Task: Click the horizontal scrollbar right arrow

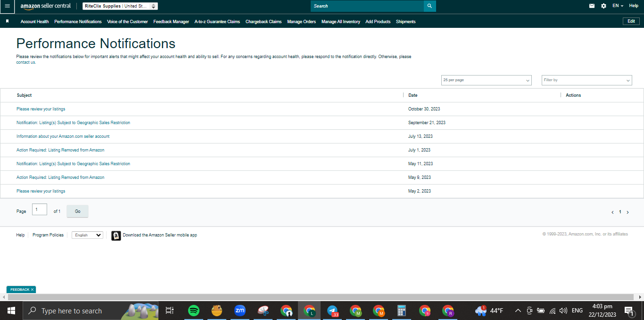Action: tap(640, 297)
